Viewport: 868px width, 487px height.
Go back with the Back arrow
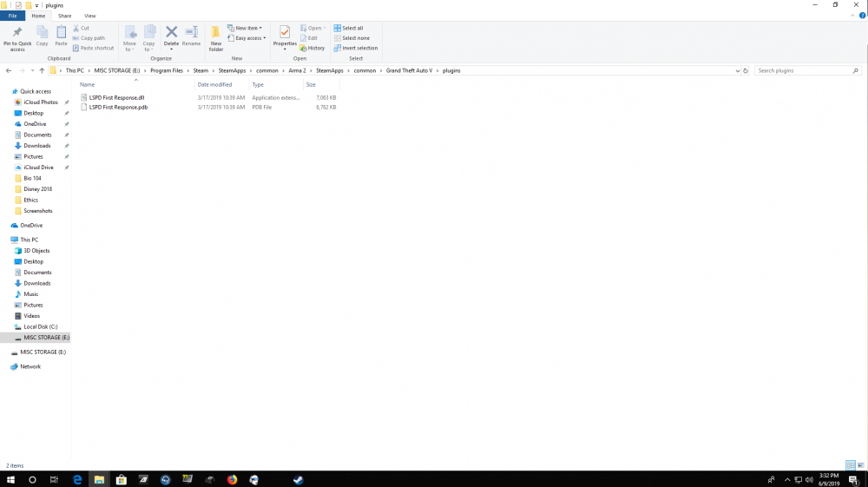[9, 70]
